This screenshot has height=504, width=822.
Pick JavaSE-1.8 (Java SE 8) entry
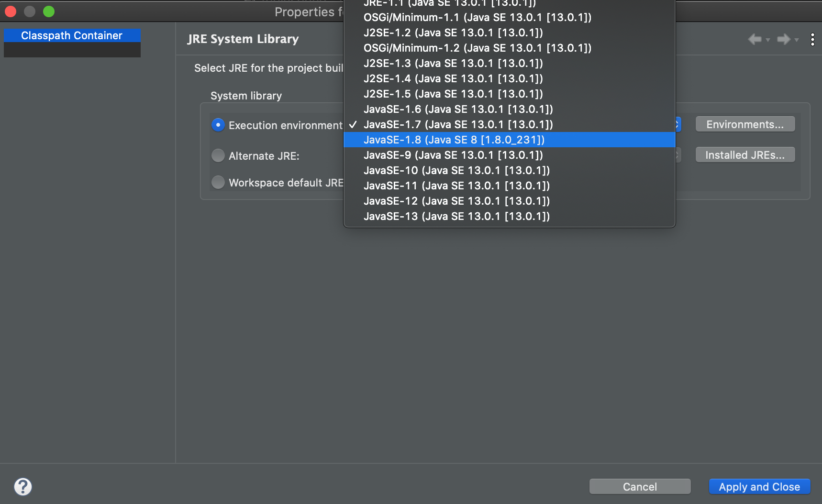(x=510, y=140)
